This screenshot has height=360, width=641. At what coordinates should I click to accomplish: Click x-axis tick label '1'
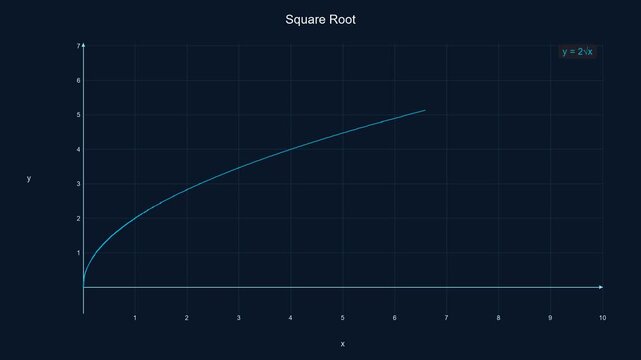(135, 318)
